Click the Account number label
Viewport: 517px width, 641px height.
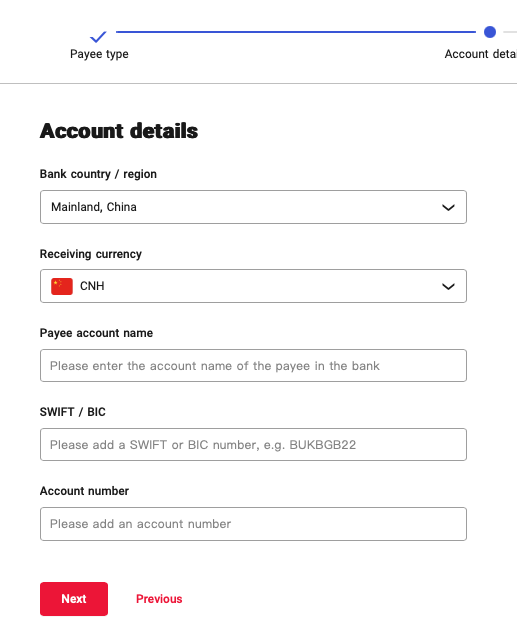pos(84,491)
